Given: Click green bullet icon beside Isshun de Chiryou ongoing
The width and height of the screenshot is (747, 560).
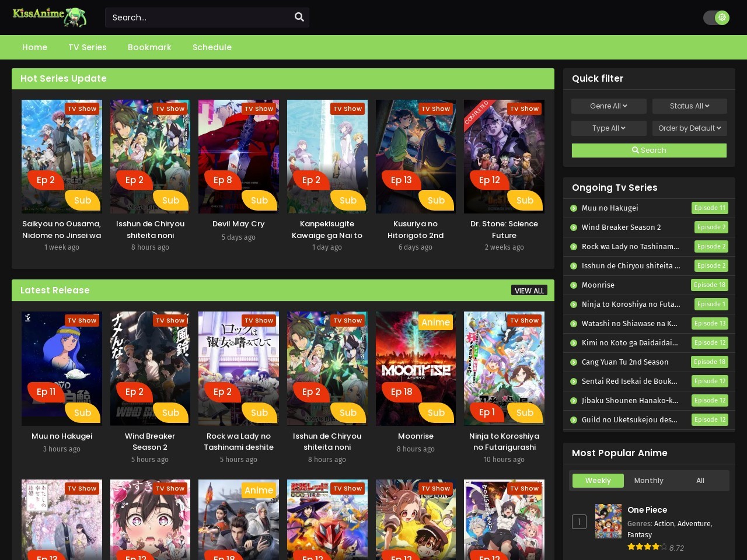Looking at the screenshot, I should pyautogui.click(x=574, y=266).
